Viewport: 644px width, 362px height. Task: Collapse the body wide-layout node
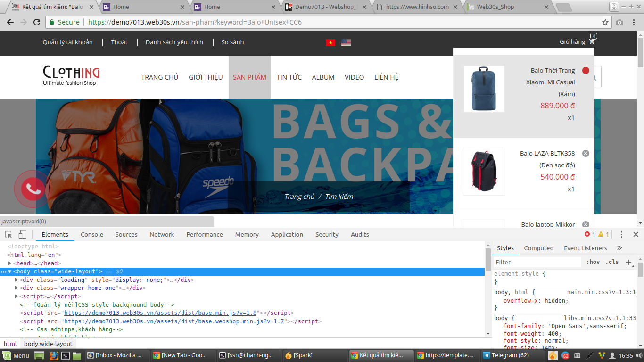[x=10, y=271]
